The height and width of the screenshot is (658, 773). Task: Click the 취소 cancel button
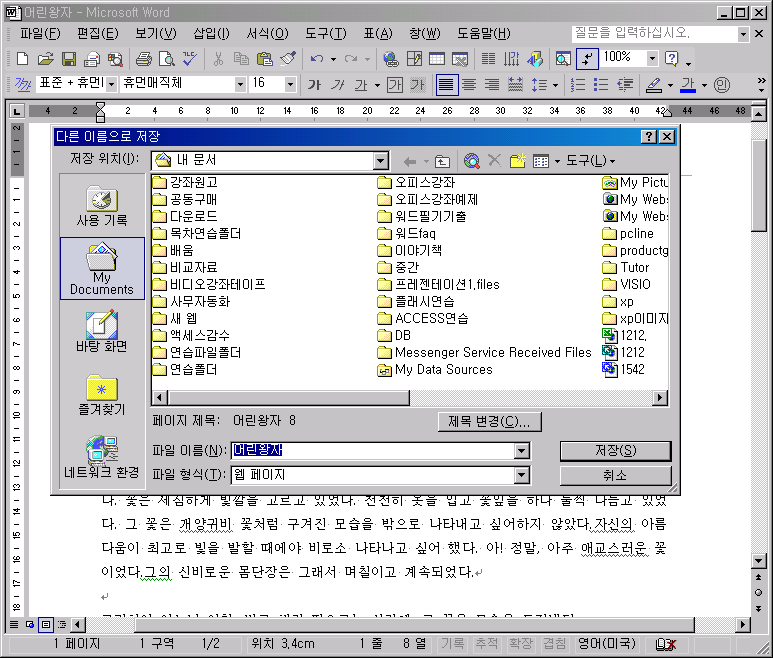click(616, 476)
